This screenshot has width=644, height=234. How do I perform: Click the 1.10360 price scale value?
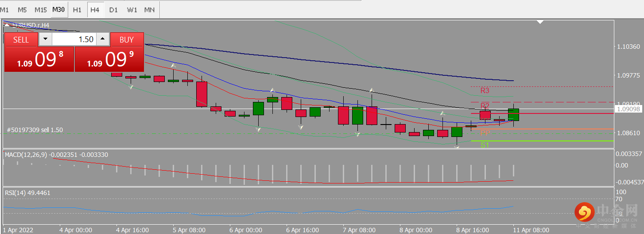click(628, 47)
